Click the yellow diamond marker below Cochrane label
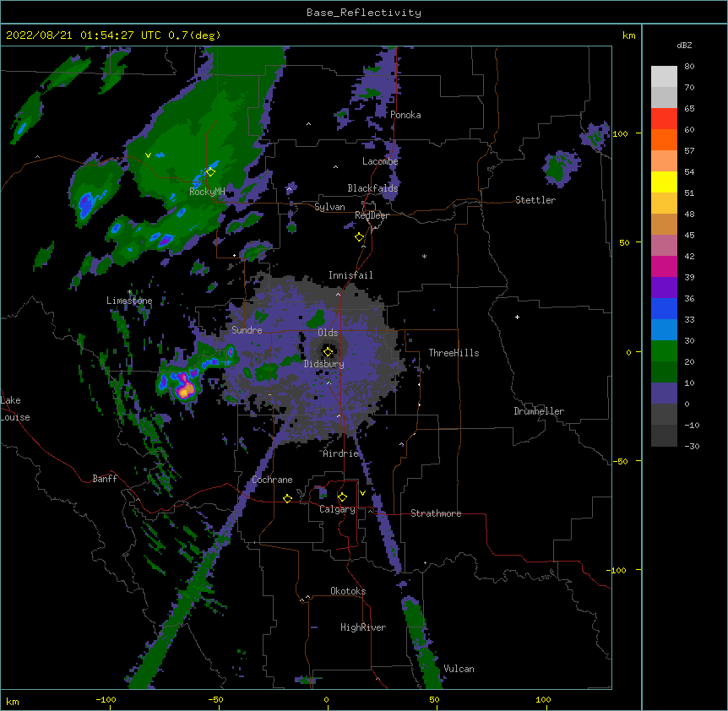This screenshot has width=728, height=711. click(287, 498)
